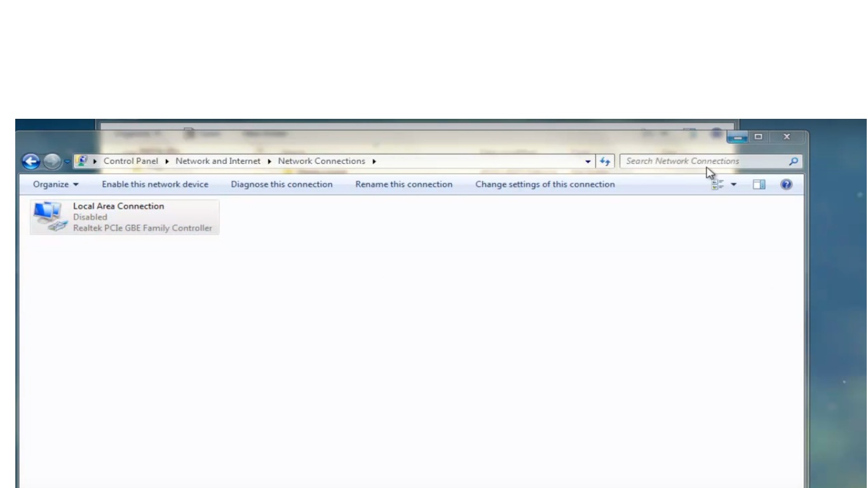Viewport: 868px width, 488px height.
Task: Click the Control Panel icon in address bar
Action: click(x=81, y=161)
